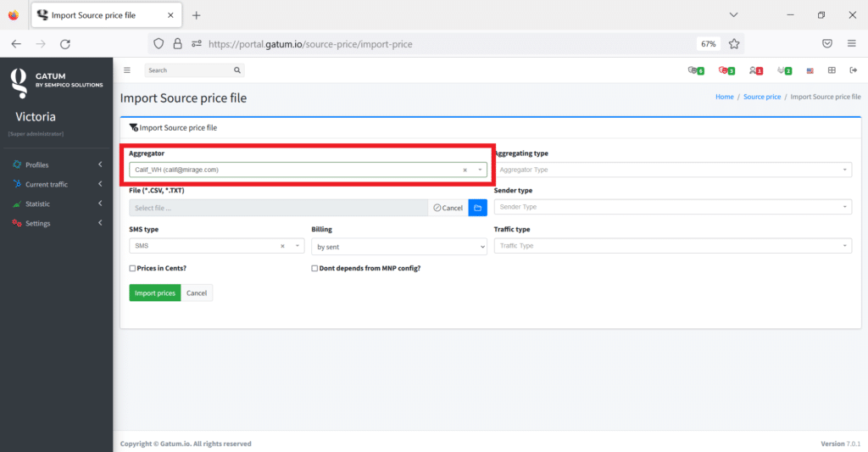Open the Traffic type dropdown
Image resolution: width=868 pixels, height=452 pixels.
point(672,246)
